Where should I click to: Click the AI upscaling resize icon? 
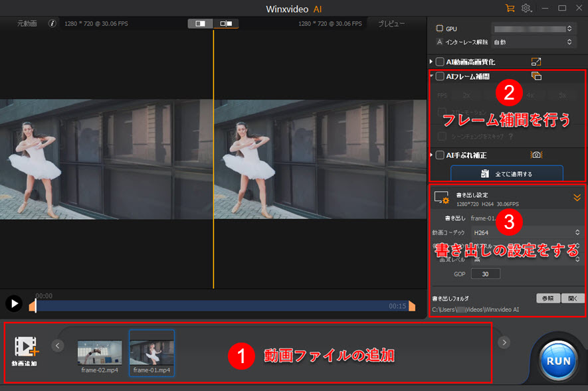pyautogui.click(x=536, y=62)
